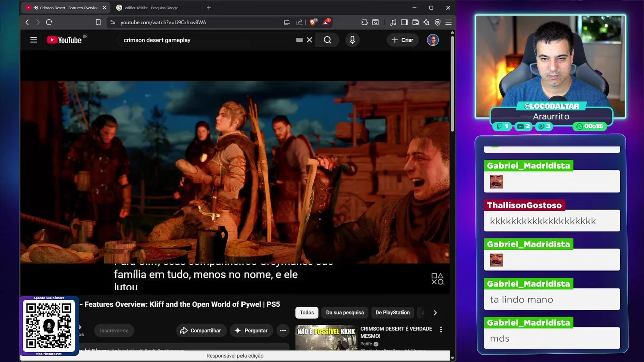Click the 00:45 timer badge
This screenshot has height=362, width=644.
tap(589, 126)
